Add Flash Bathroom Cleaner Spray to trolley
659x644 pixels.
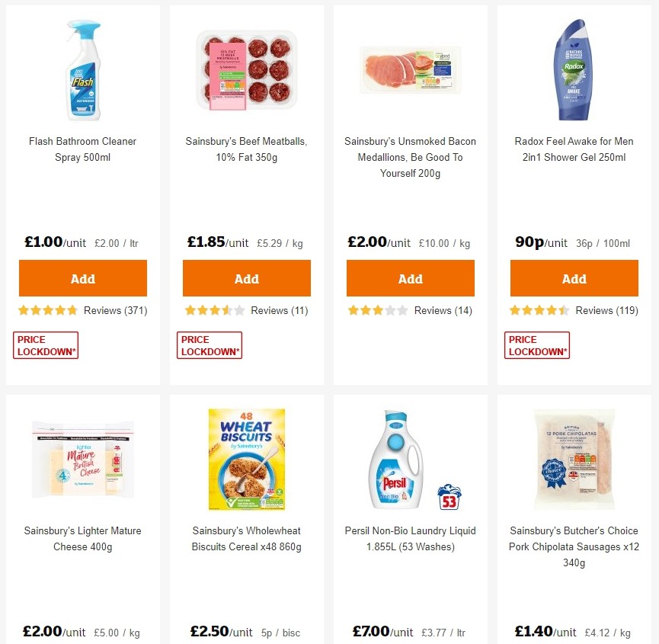82,277
